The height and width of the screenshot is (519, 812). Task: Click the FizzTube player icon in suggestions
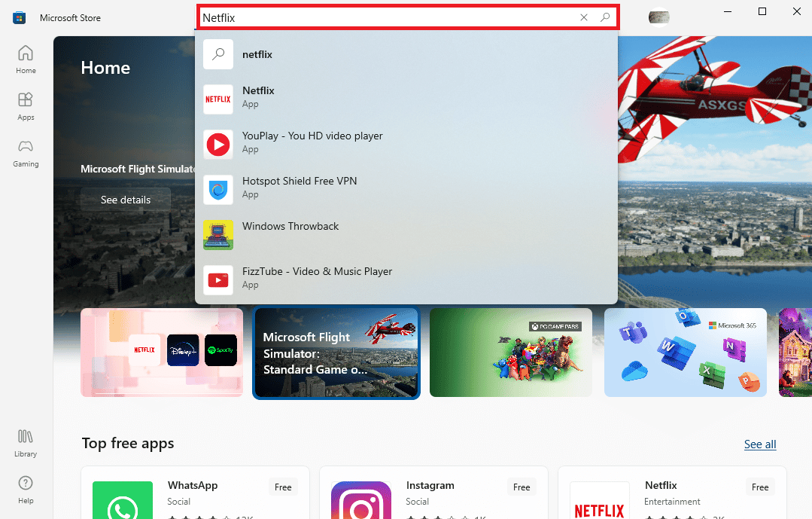pyautogui.click(x=218, y=279)
